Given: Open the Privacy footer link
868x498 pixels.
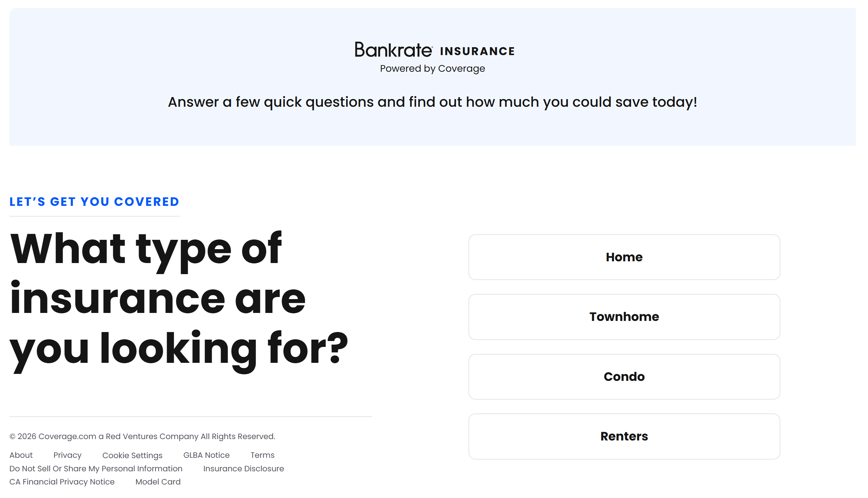Looking at the screenshot, I should [67, 455].
